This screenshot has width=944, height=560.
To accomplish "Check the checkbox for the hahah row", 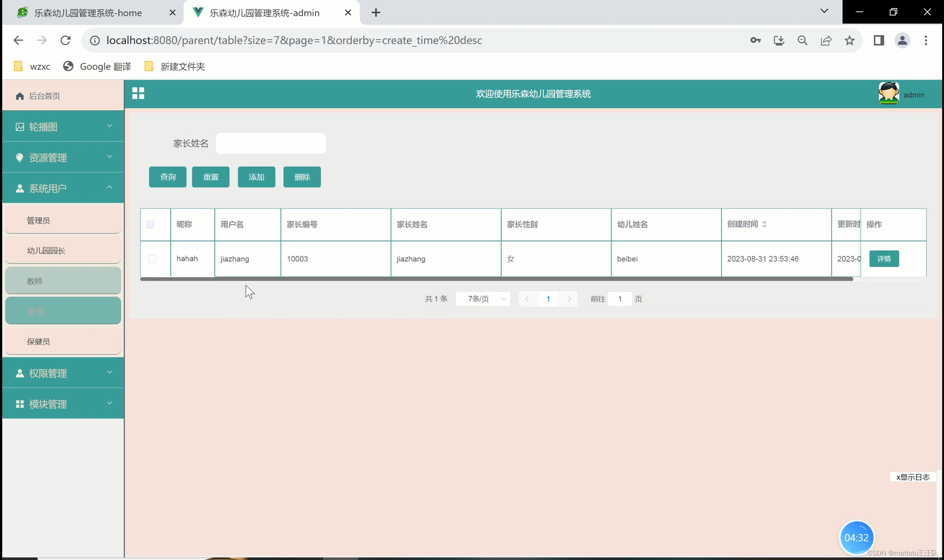I will click(152, 258).
